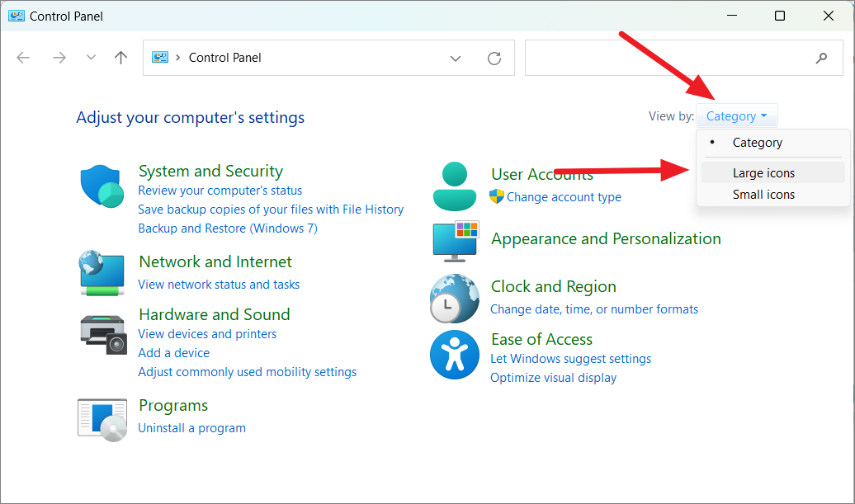Open Appearance and Personalization via its monitor icon

[455, 241]
